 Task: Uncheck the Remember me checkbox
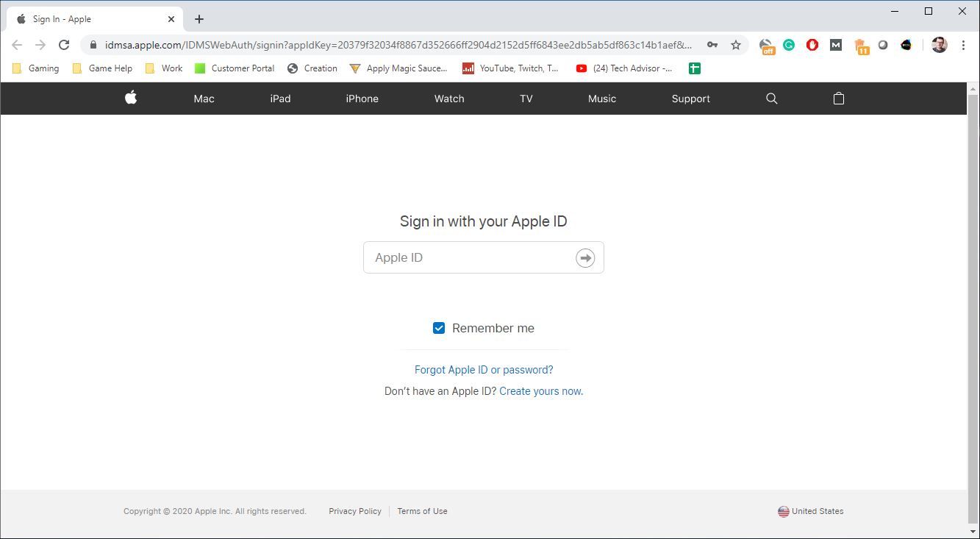(x=439, y=328)
